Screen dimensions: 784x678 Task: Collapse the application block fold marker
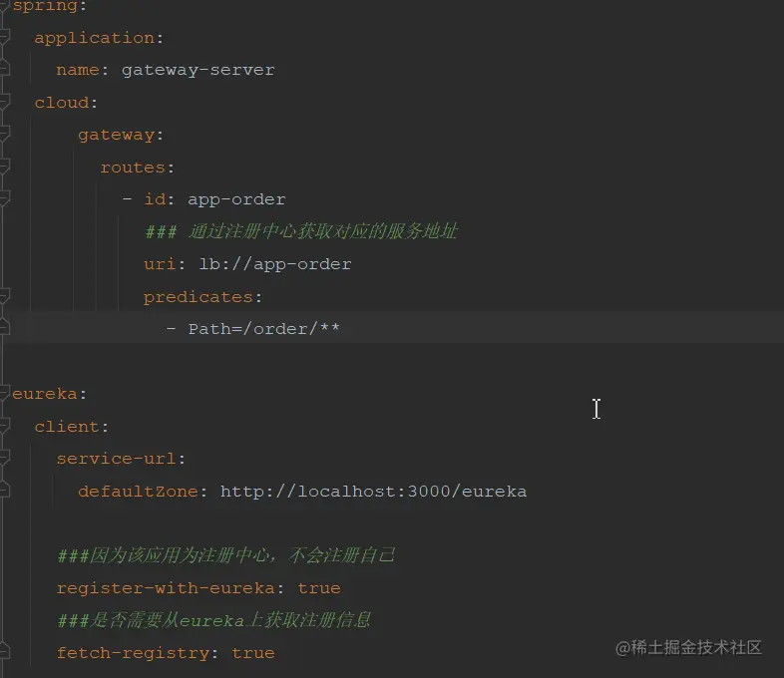pos(5,37)
